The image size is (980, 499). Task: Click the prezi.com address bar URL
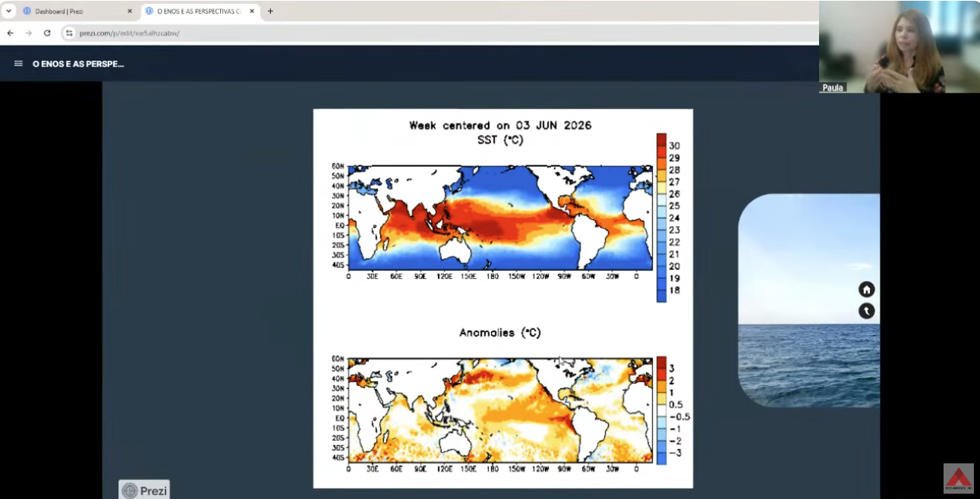pos(129,33)
